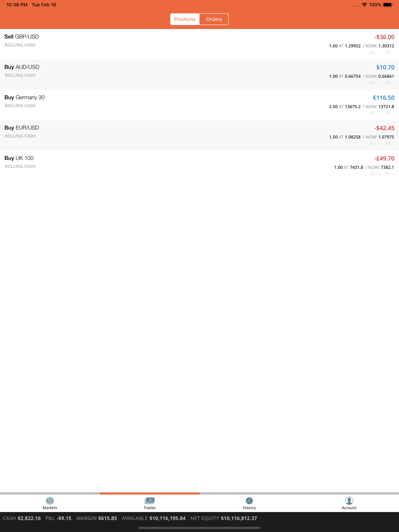This screenshot has height=532, width=399.
Task: Tap the Wi-Fi icon in status bar
Action: click(364, 5)
